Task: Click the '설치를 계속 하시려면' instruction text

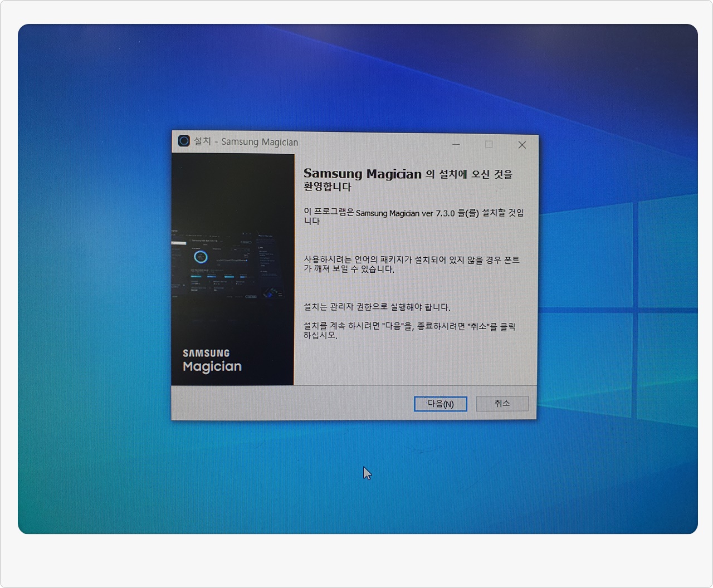Action: tap(409, 331)
